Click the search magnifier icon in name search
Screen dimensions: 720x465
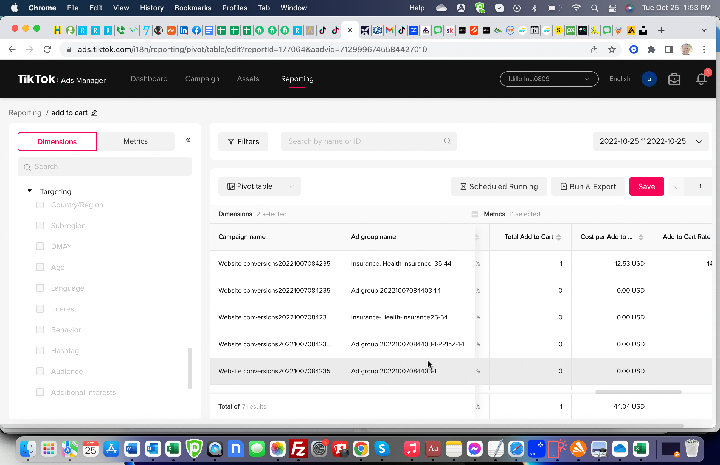coord(447,142)
